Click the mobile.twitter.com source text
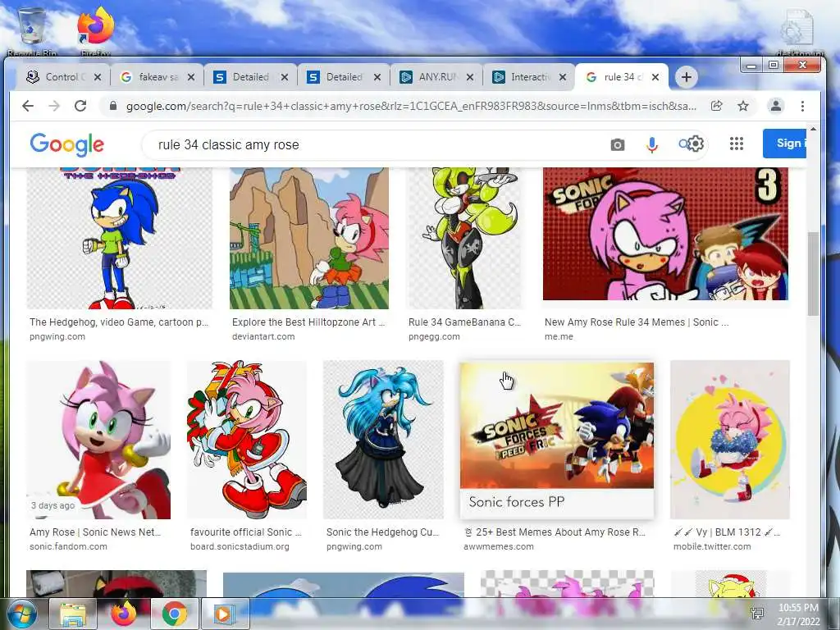840x630 pixels. [712, 546]
